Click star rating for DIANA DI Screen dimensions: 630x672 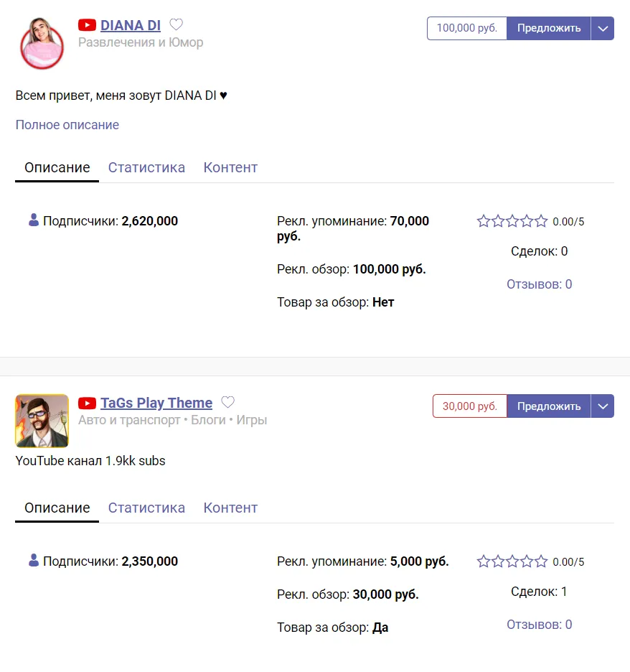click(x=512, y=221)
